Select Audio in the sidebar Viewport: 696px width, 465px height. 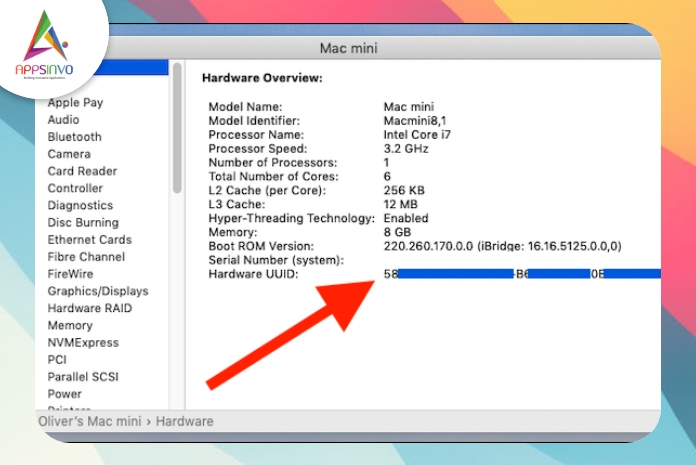coord(63,120)
